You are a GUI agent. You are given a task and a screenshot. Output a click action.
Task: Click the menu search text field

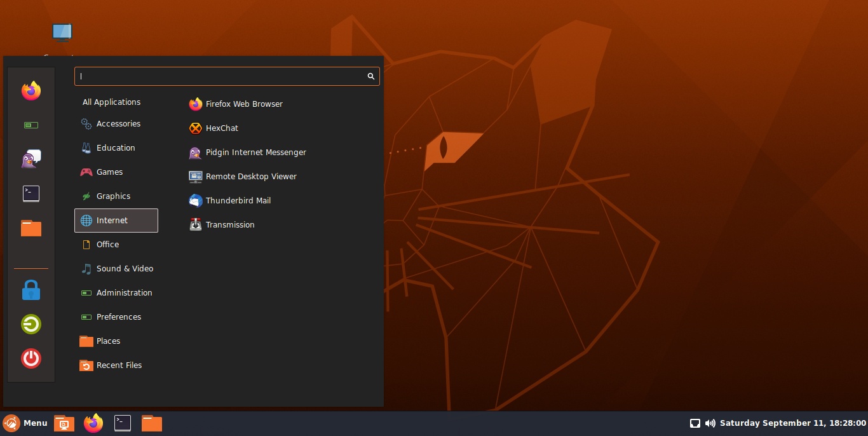pos(219,76)
